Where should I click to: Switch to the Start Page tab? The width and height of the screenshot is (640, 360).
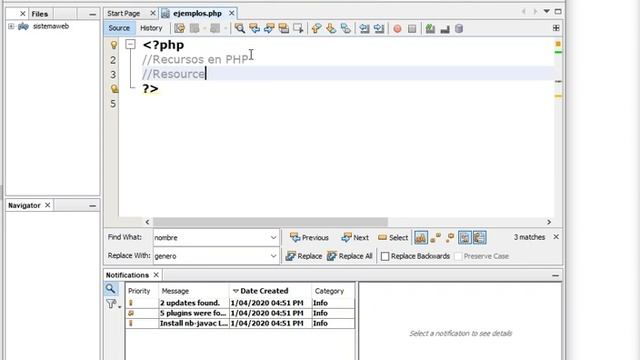124,13
